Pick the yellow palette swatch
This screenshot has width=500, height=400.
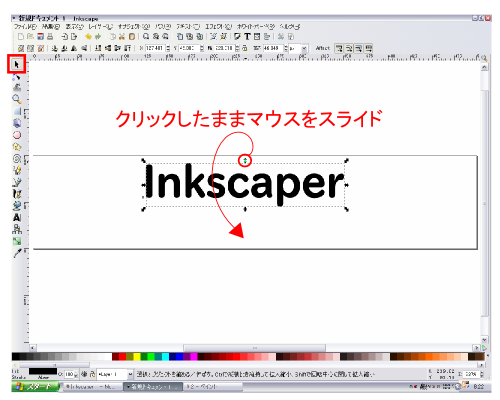point(137,357)
